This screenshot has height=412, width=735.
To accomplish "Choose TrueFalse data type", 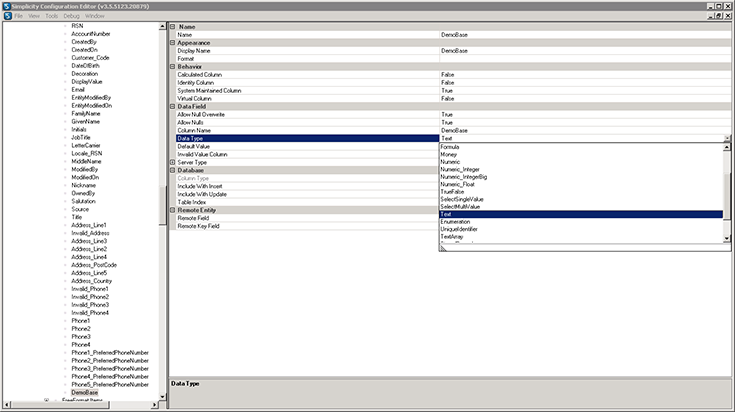I will point(581,192).
